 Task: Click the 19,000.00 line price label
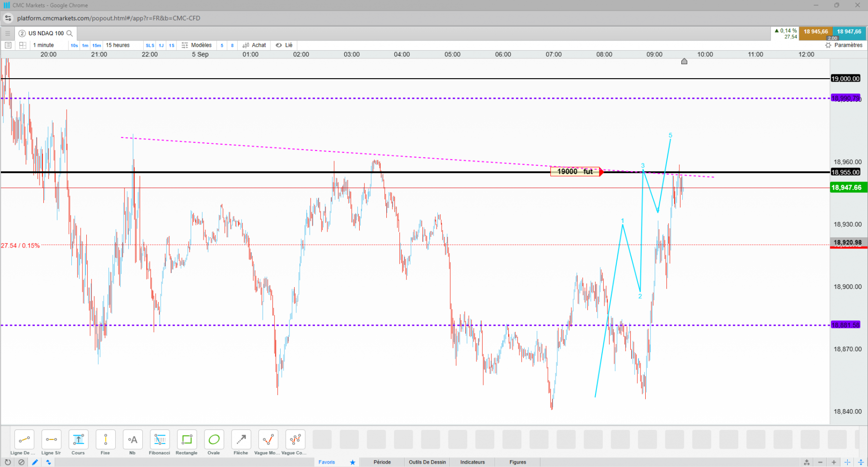tap(846, 79)
